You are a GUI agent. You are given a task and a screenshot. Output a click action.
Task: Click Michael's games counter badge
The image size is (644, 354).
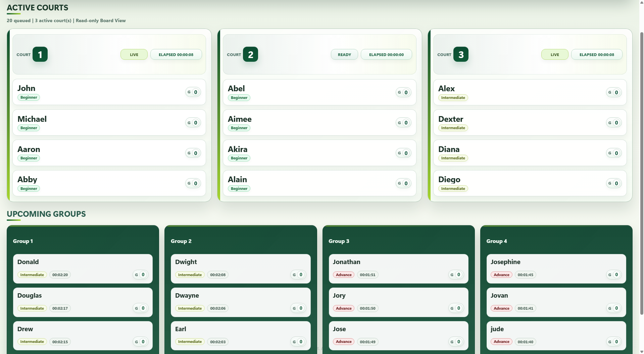[x=193, y=123]
